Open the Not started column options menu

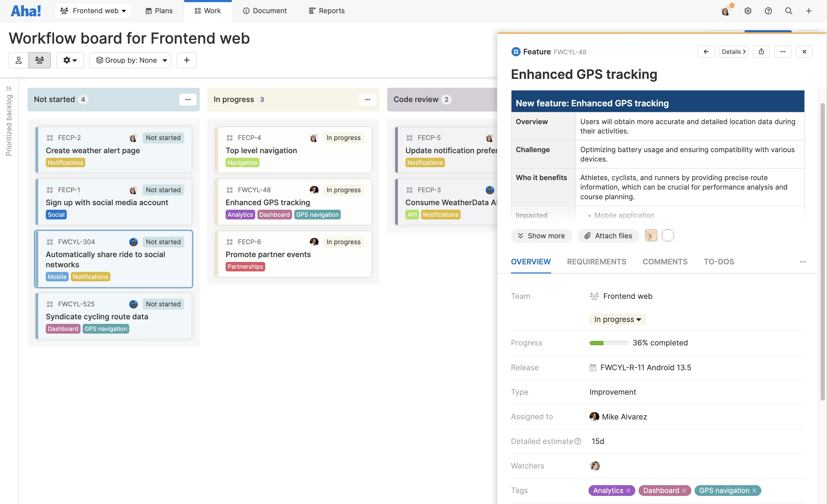188,99
